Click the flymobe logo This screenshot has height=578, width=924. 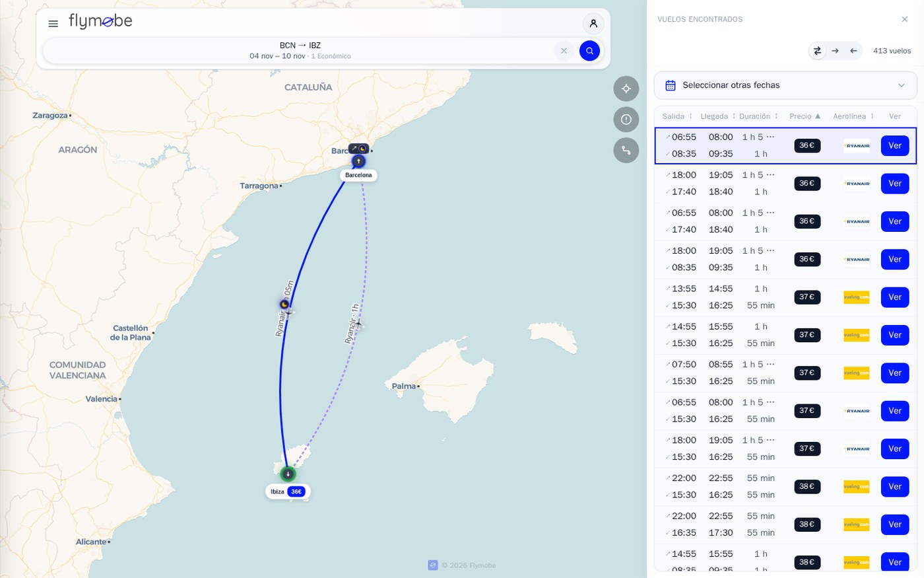[100, 22]
